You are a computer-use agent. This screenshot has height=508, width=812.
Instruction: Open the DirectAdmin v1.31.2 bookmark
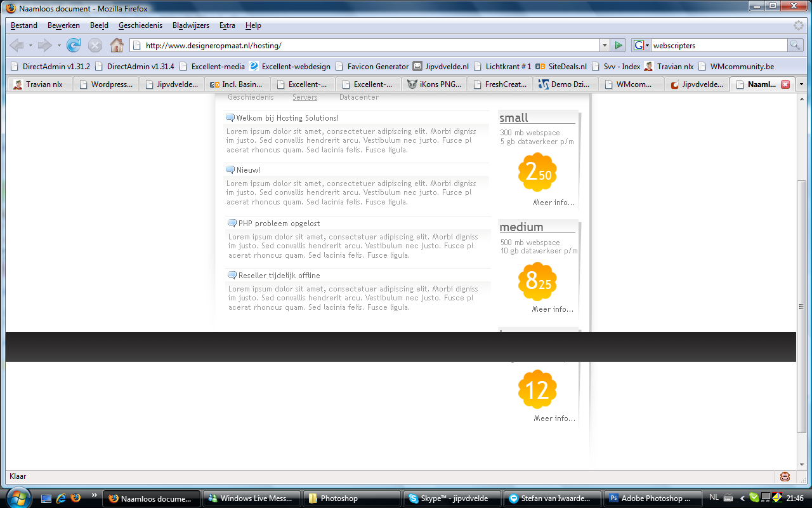pos(51,66)
